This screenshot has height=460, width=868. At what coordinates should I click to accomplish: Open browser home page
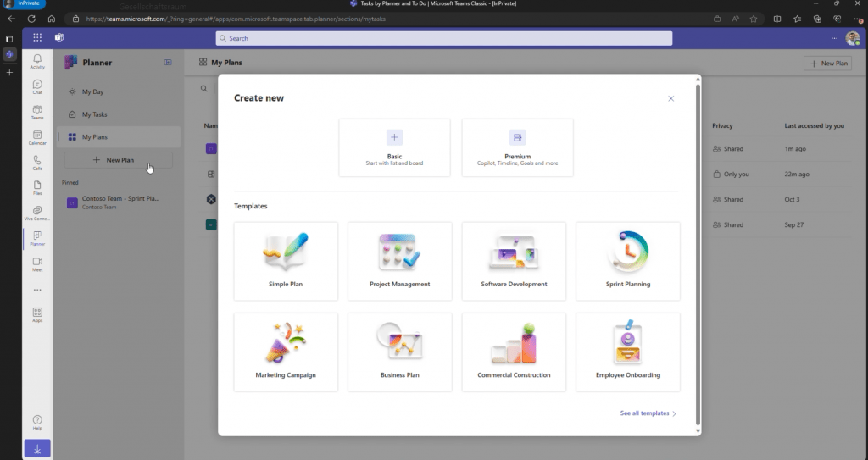pos(52,19)
